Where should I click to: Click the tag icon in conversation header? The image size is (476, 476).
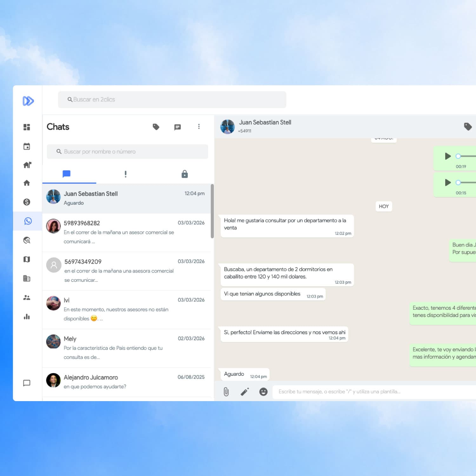468,127
